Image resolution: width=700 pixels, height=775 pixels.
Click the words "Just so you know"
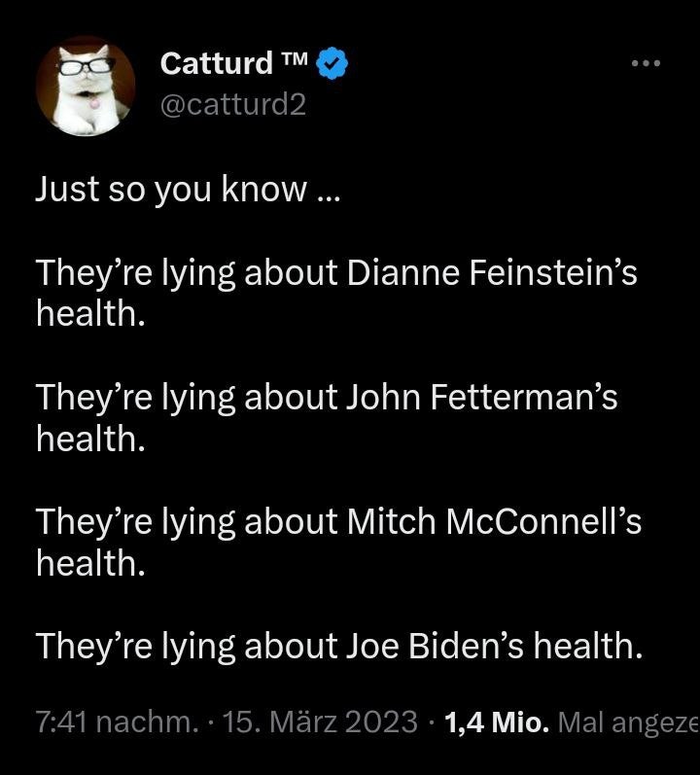pos(170,190)
